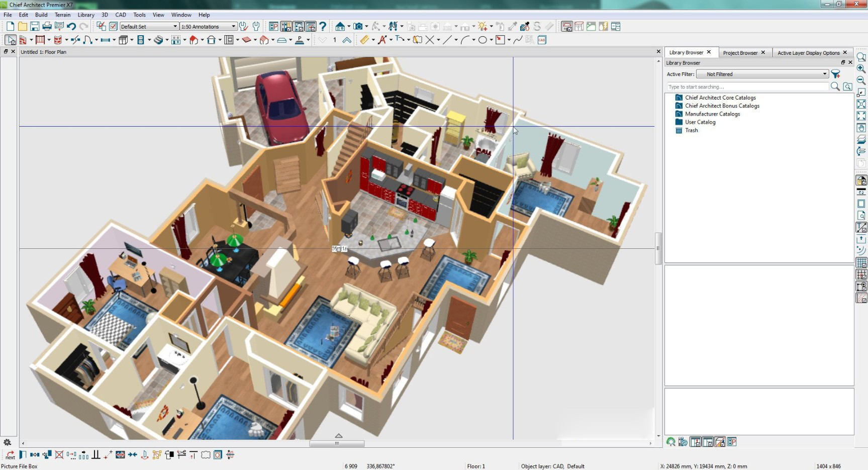The height and width of the screenshot is (470, 868).
Task: Select the Circle CAD tool
Action: [x=483, y=40]
